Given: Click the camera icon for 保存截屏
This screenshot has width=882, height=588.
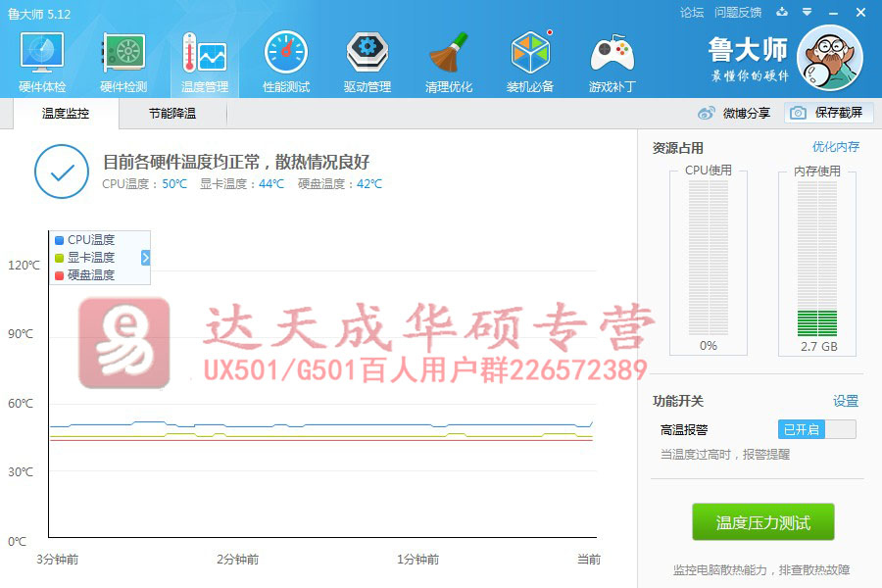Looking at the screenshot, I should [798, 113].
